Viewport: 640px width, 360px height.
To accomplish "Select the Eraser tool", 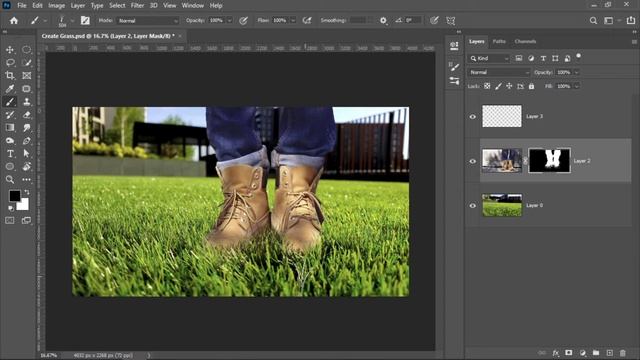I will (x=27, y=115).
